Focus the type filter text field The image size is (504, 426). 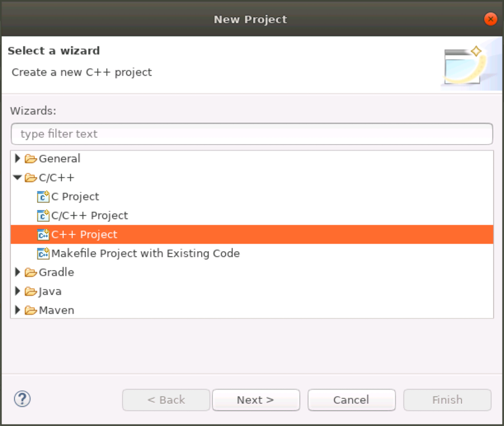[251, 134]
